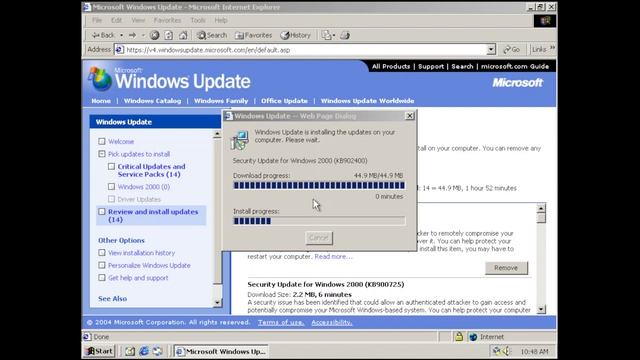Expand the Links toolbar chevron
640x360 pixels.
click(552, 48)
